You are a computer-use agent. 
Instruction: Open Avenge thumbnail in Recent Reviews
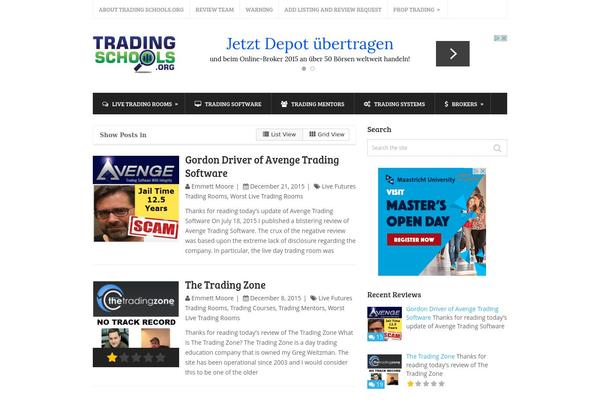385,324
